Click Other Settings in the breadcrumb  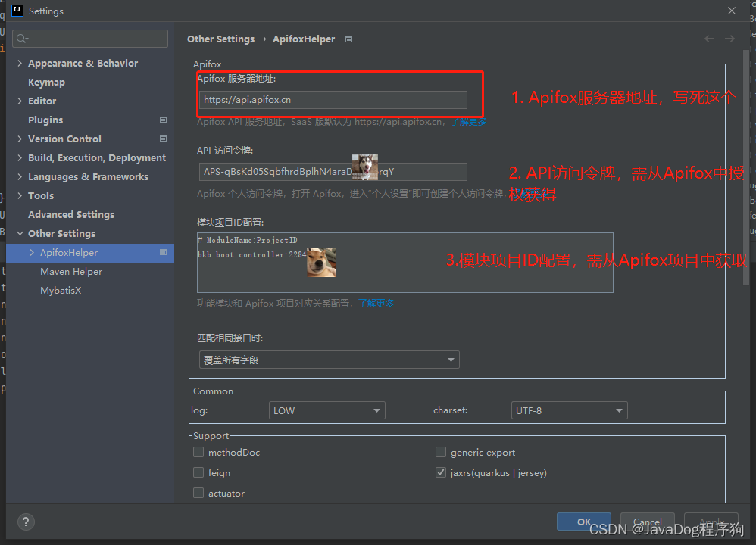tap(221, 39)
